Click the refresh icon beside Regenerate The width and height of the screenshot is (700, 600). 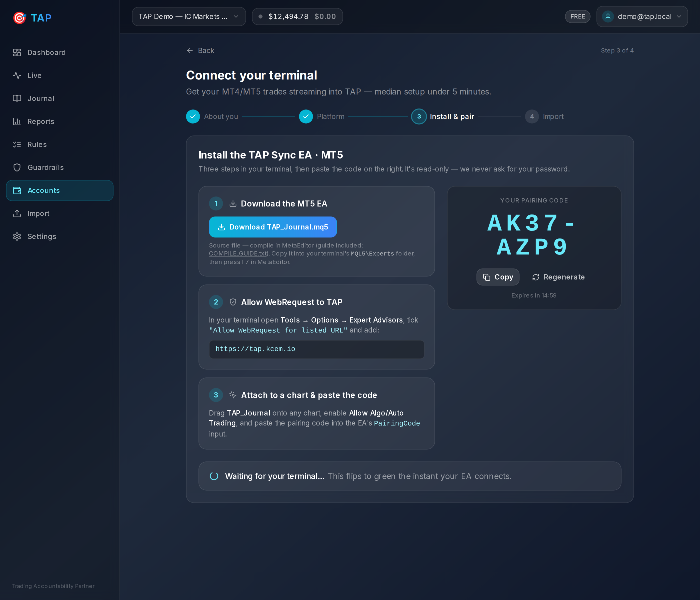click(x=536, y=277)
